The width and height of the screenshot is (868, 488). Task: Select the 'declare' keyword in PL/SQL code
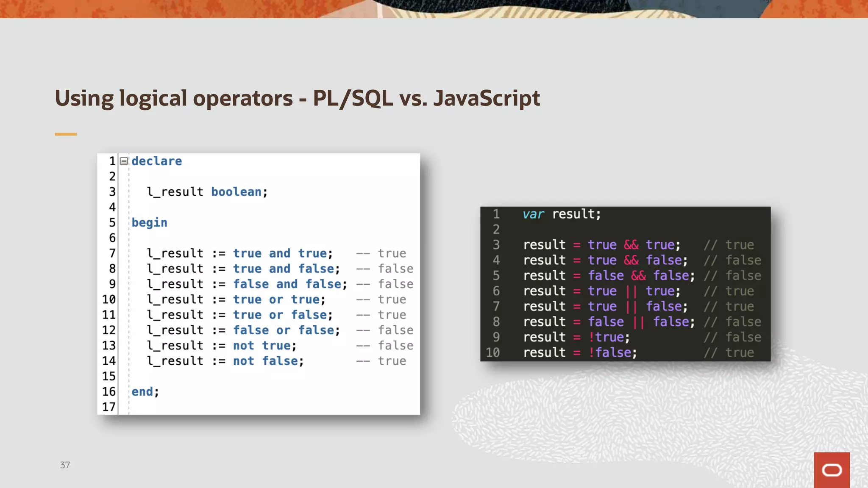156,161
